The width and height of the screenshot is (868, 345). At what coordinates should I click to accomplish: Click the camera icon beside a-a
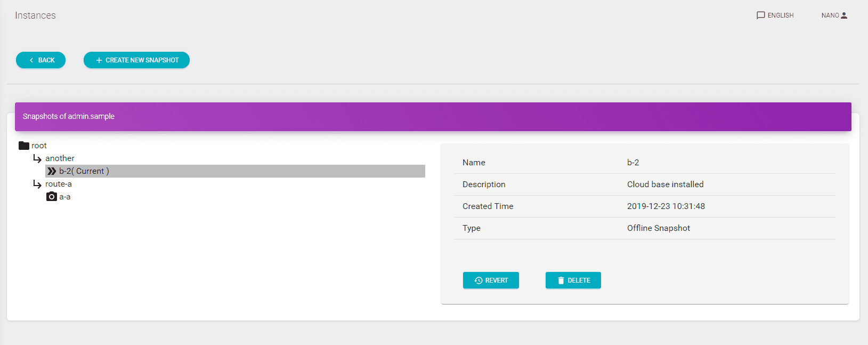pyautogui.click(x=52, y=197)
